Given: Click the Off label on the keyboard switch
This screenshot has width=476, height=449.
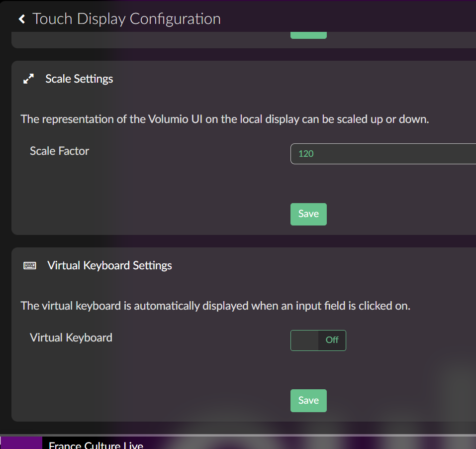Looking at the screenshot, I should click(x=332, y=340).
